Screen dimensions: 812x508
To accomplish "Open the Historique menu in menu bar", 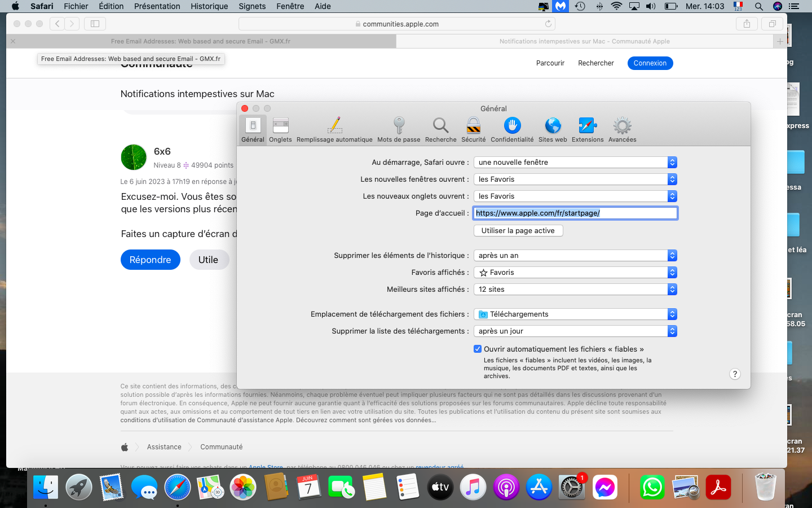I will click(209, 6).
